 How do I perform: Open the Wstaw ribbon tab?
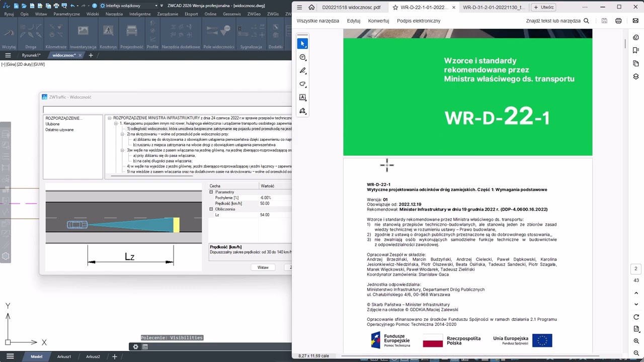pyautogui.click(x=41, y=14)
